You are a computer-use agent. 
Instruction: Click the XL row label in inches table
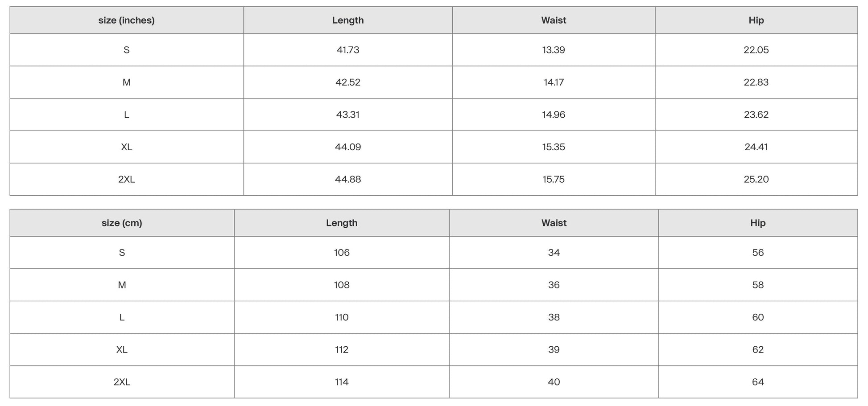point(126,147)
